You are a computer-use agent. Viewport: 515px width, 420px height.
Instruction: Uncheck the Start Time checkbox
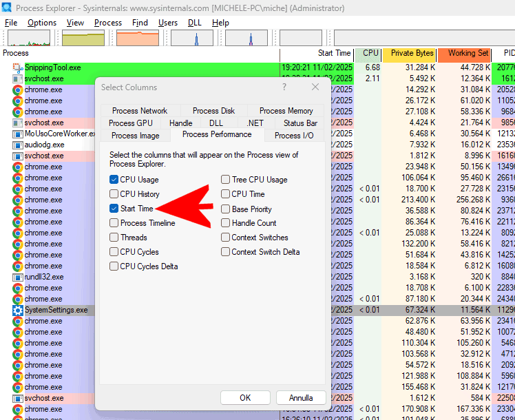(114, 208)
